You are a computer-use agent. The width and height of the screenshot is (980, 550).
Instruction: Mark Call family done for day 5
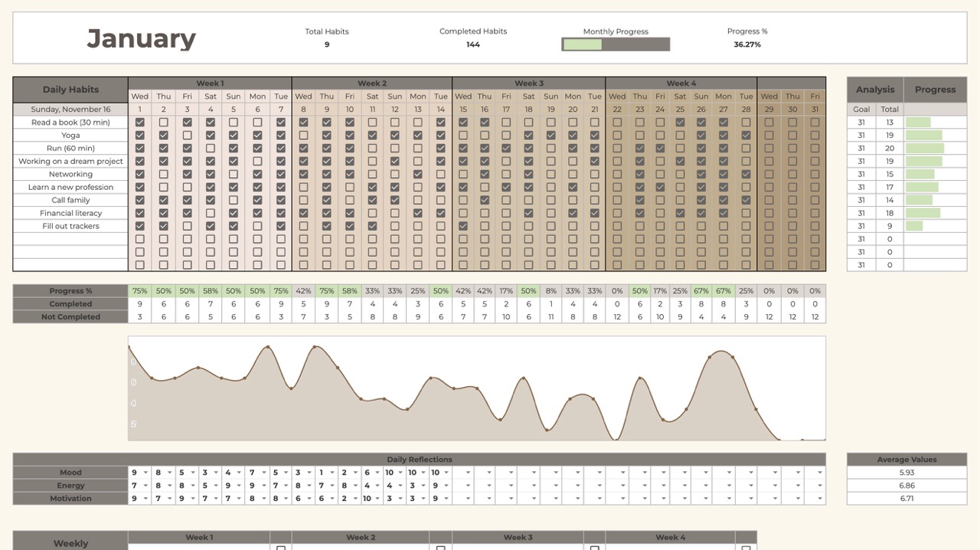point(234,200)
